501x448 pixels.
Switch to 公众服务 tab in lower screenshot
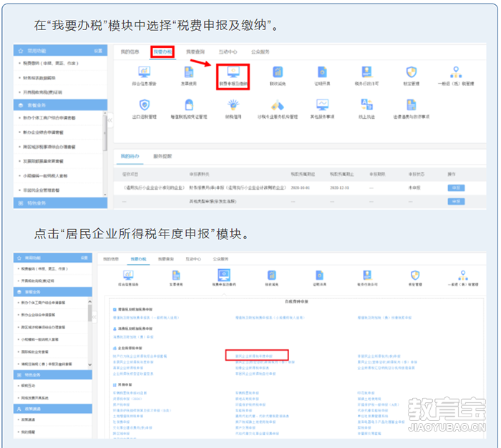click(220, 259)
